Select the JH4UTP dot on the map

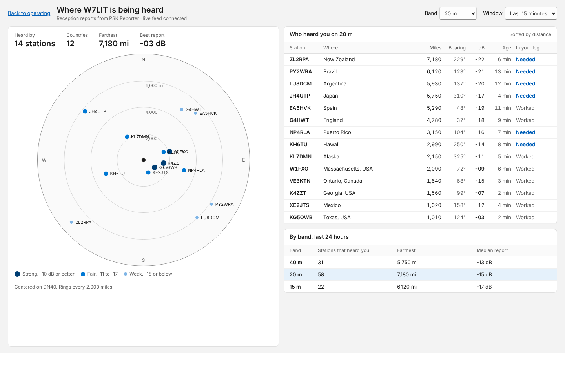point(85,111)
